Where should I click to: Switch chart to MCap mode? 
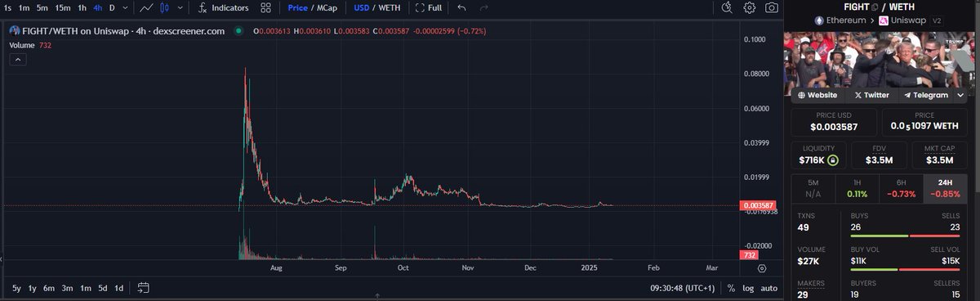pyautogui.click(x=327, y=7)
